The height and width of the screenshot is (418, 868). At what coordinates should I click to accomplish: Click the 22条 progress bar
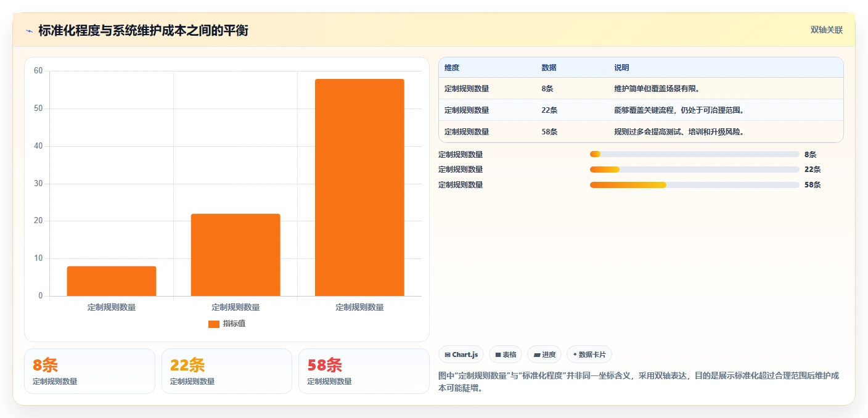coord(695,169)
